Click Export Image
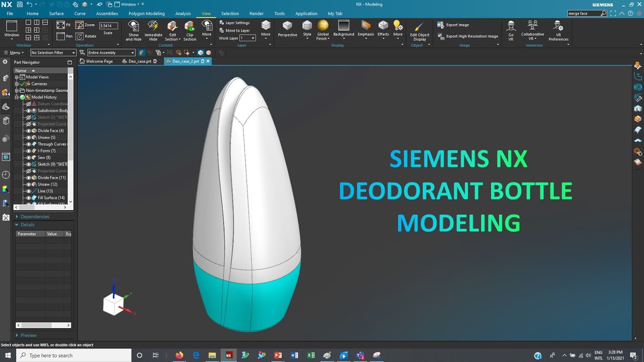 (453, 25)
